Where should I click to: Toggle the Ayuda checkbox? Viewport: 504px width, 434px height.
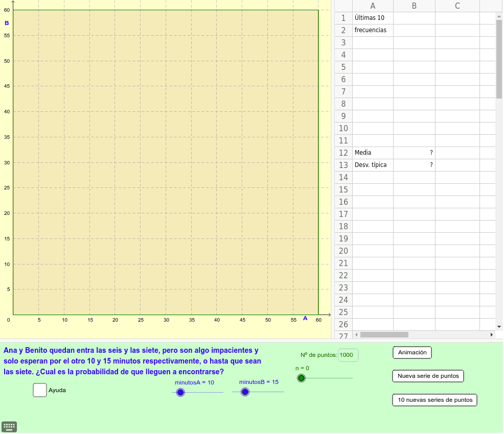click(40, 390)
